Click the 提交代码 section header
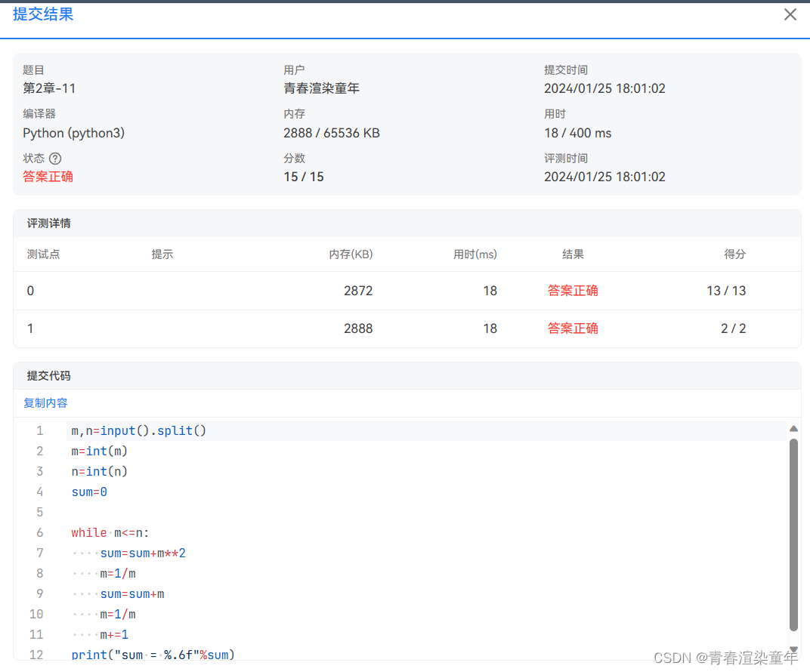Viewport: 810px width, 672px height. [x=45, y=375]
